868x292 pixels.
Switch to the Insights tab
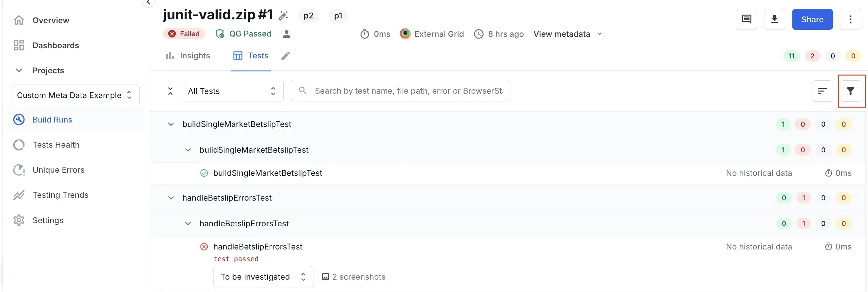click(x=188, y=56)
